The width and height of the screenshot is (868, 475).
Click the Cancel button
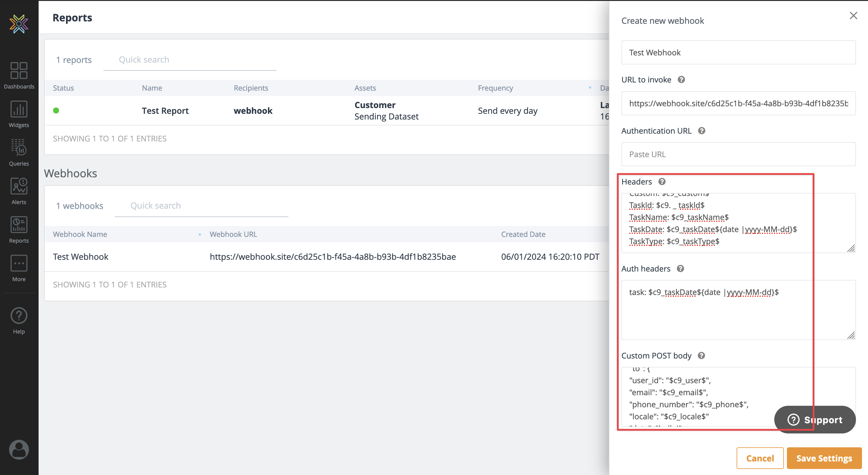click(759, 458)
